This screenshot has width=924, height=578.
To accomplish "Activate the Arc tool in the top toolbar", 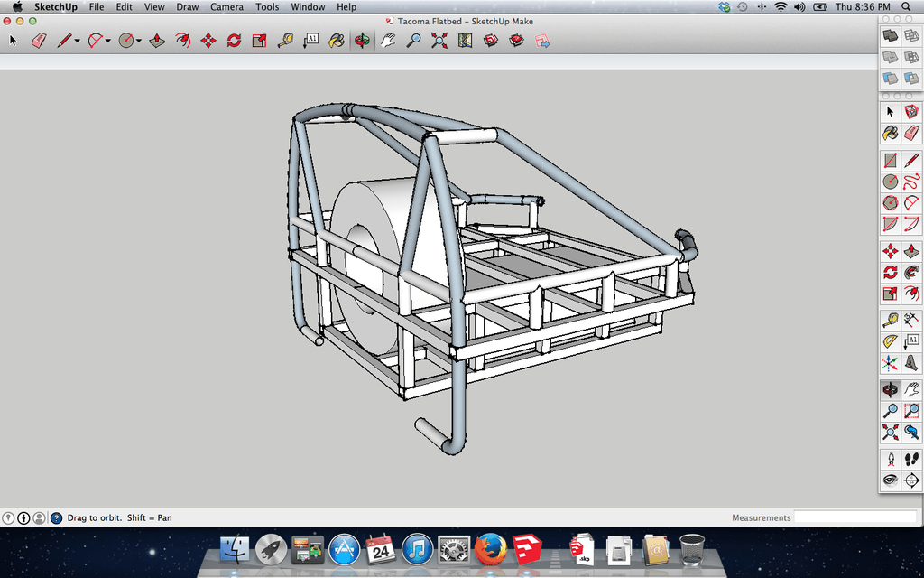I will 95,41.
